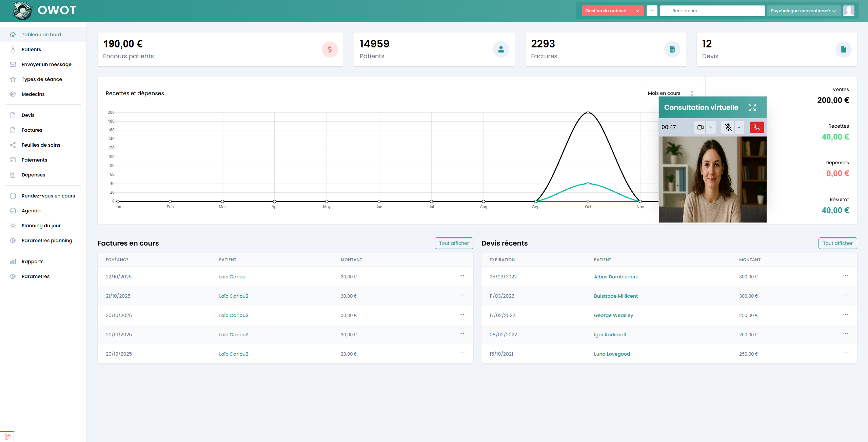Click the Encours patients dollar icon

pos(330,49)
